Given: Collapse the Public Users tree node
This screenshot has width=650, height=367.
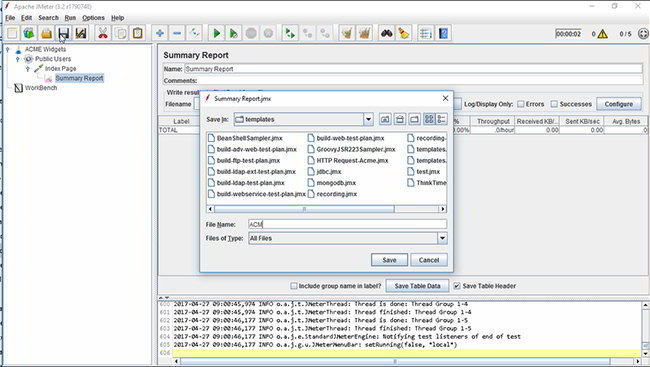Looking at the screenshot, I should pyautogui.click(x=17, y=59).
